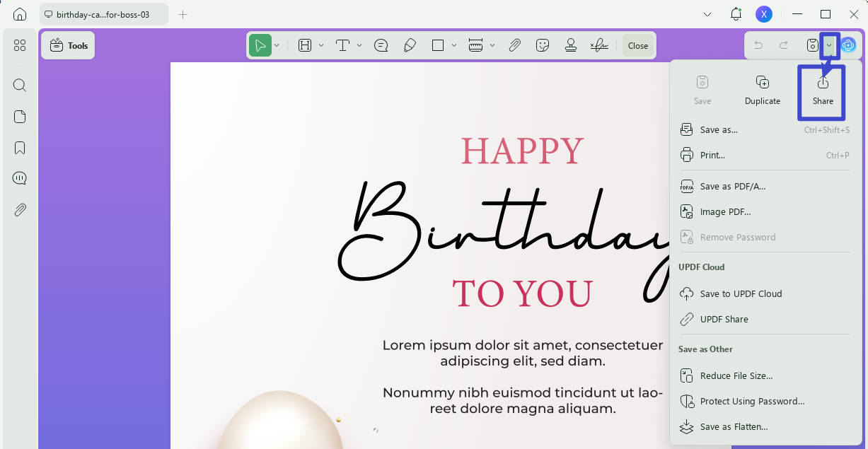
Task: Open the sticker tool
Action: pyautogui.click(x=543, y=45)
